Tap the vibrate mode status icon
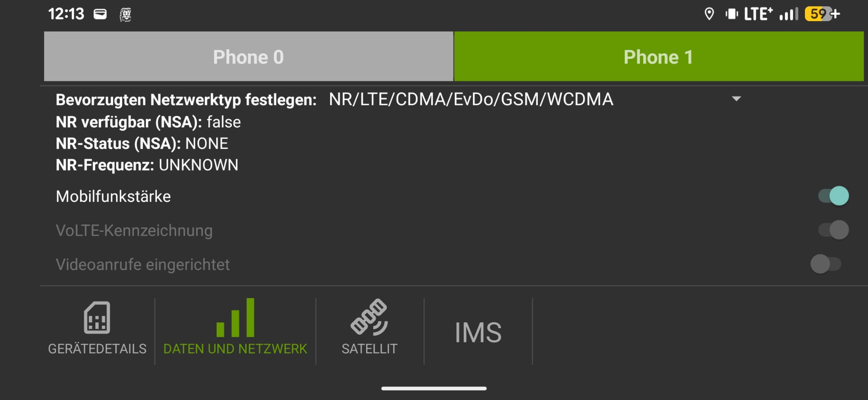868x400 pixels. pyautogui.click(x=731, y=14)
